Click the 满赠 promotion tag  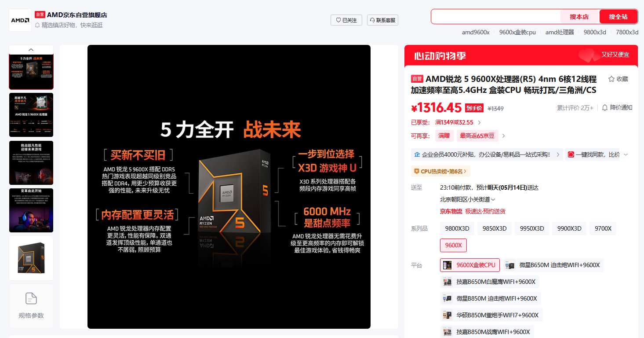pyautogui.click(x=444, y=136)
